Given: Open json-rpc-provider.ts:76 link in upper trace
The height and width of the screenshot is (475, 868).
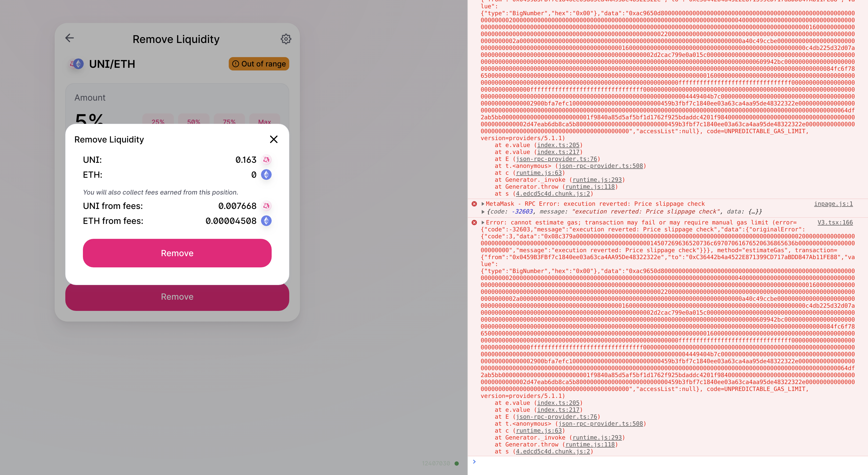Looking at the screenshot, I should [556, 159].
